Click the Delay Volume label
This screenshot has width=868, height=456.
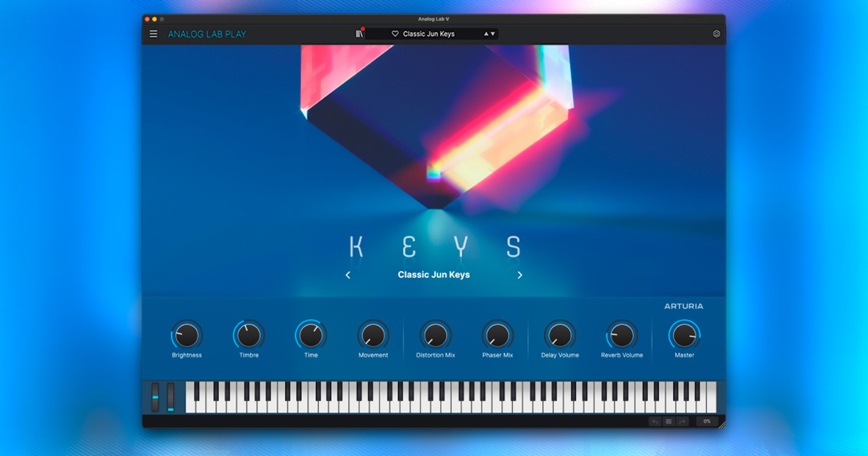tap(560, 355)
